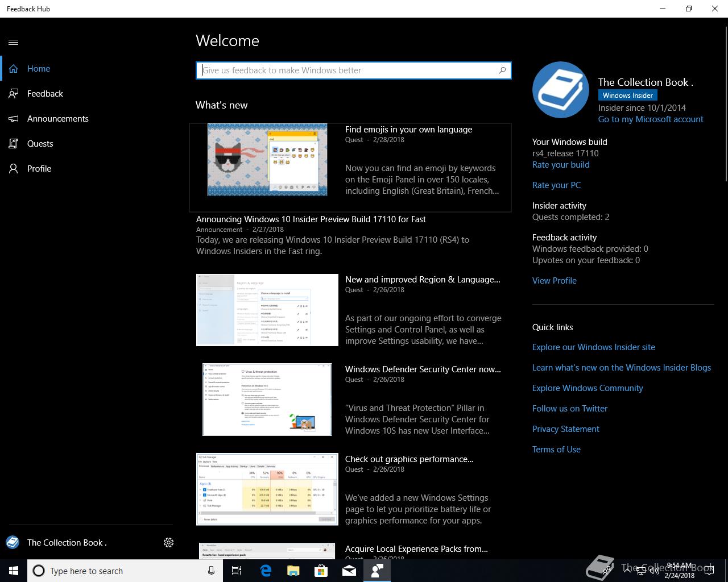
Task: Open Task Manager graphics quest thumbnail
Action: 267,489
